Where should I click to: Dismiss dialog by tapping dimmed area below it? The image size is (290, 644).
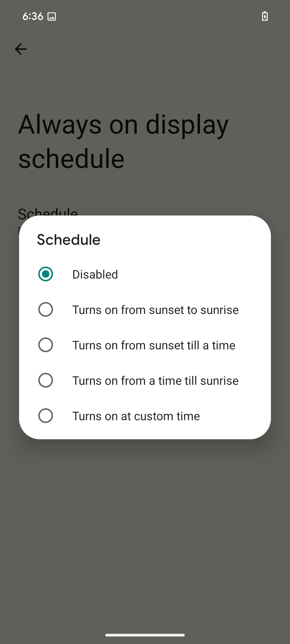(x=145, y=523)
